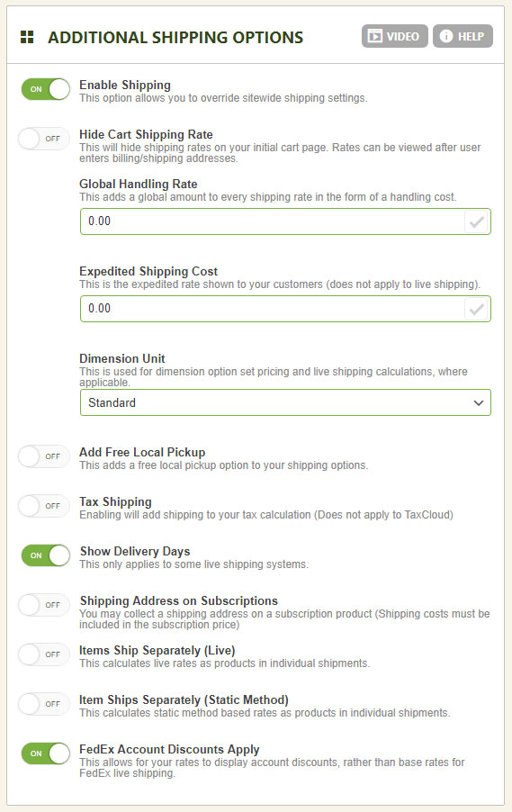Open the Help button

tap(463, 36)
